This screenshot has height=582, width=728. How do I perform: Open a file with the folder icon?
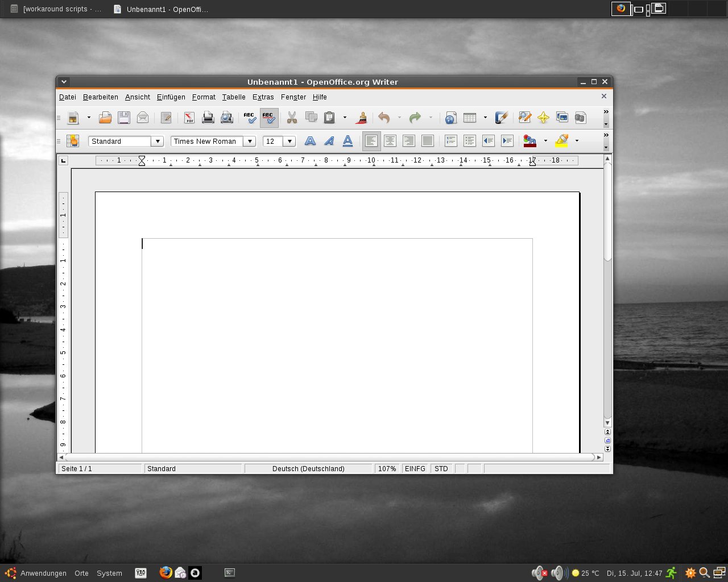pyautogui.click(x=105, y=118)
